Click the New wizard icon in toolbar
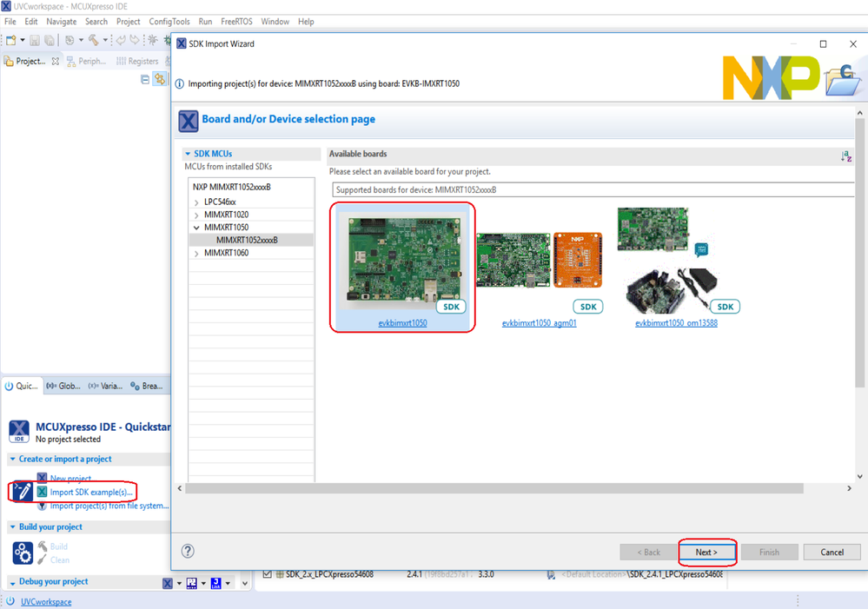Image resolution: width=868 pixels, height=609 pixels. (11, 40)
